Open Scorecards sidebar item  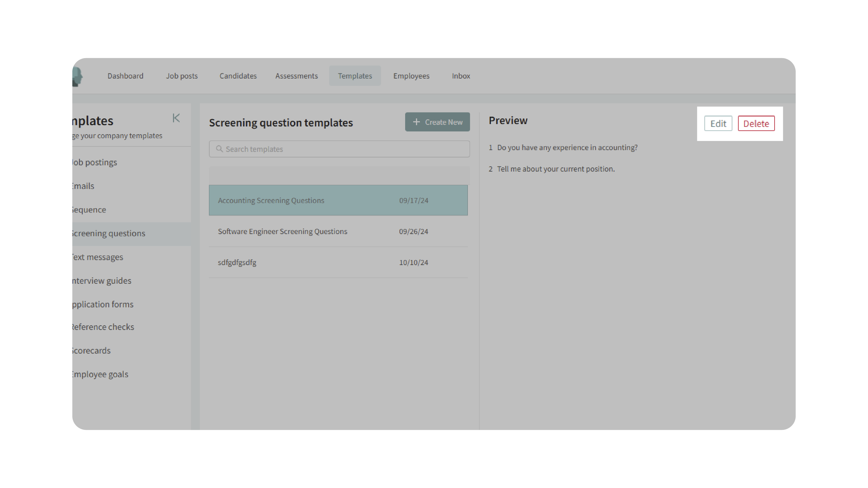[91, 350]
